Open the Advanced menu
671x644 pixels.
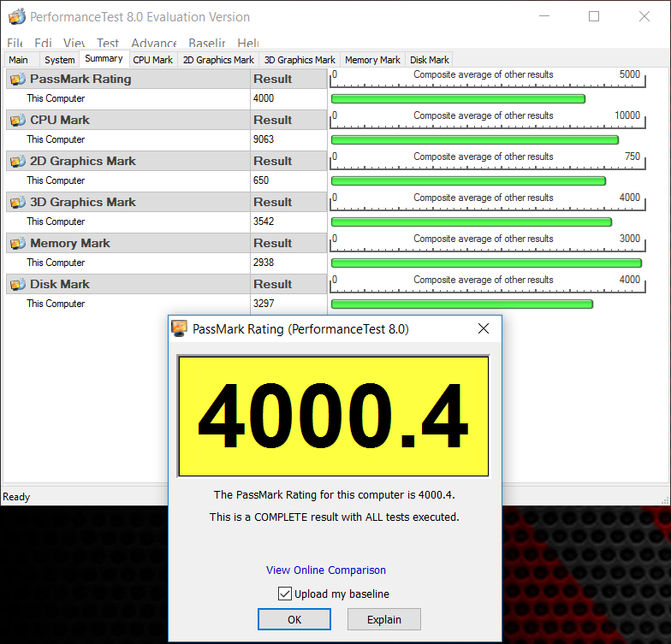click(x=154, y=43)
